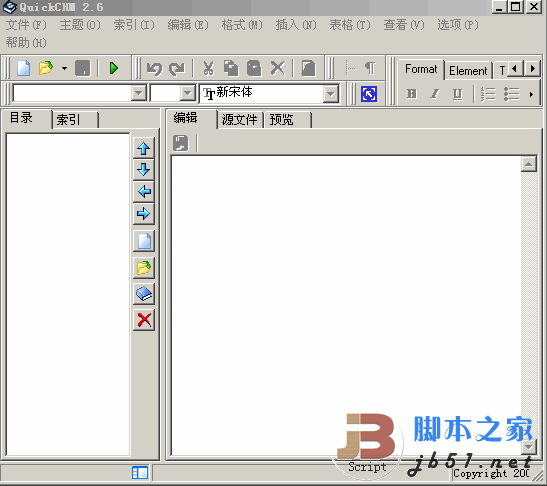547x486 pixels.
Task: Copy the selection from the toolbar
Action: tap(231, 68)
